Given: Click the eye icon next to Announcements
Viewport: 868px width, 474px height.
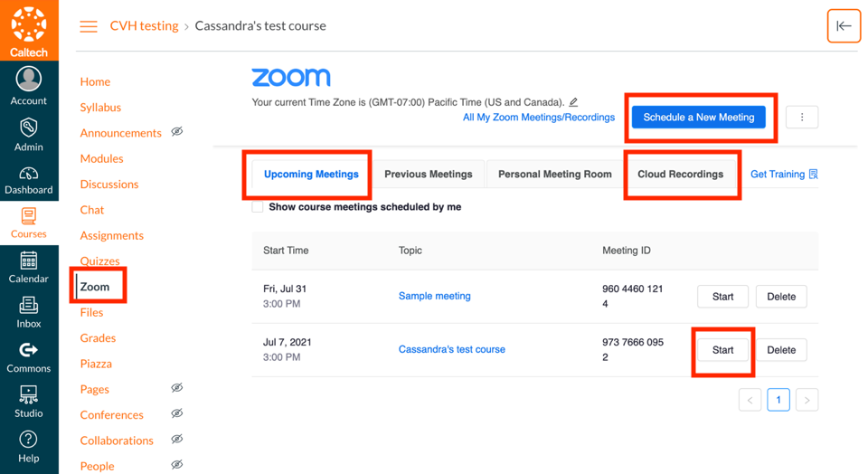Looking at the screenshot, I should (177, 132).
